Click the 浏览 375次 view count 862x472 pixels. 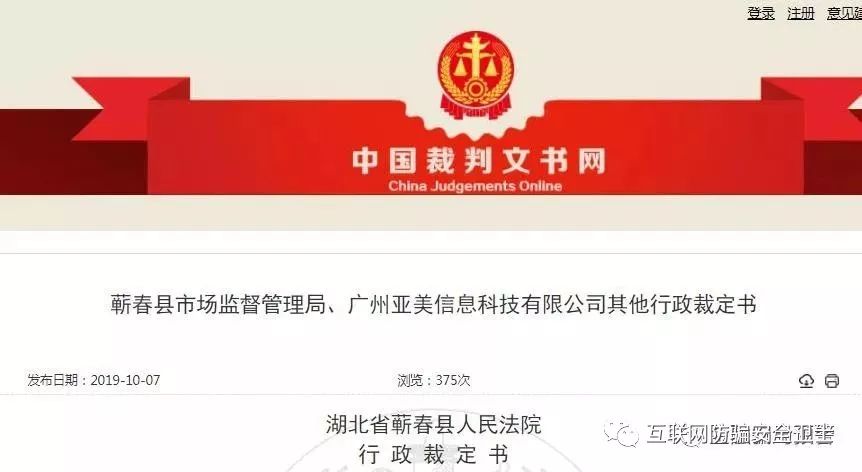434,380
